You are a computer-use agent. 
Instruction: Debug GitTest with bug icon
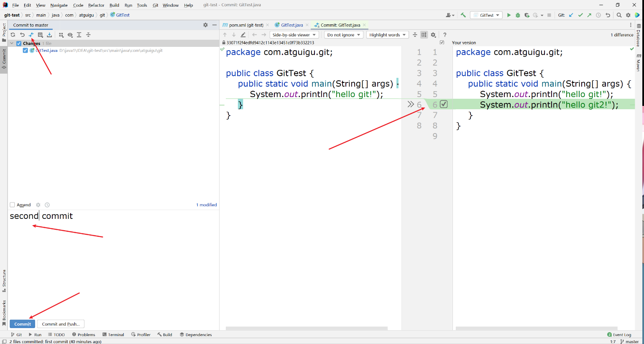tap(518, 15)
